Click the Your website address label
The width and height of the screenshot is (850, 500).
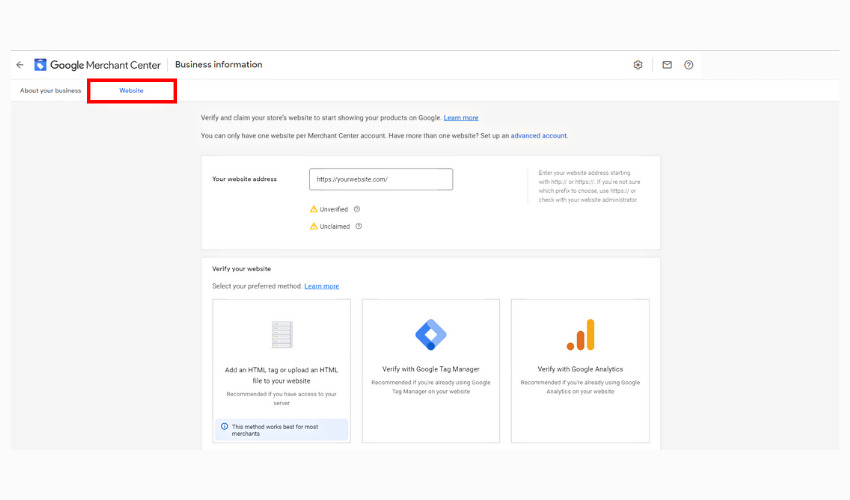(x=244, y=179)
